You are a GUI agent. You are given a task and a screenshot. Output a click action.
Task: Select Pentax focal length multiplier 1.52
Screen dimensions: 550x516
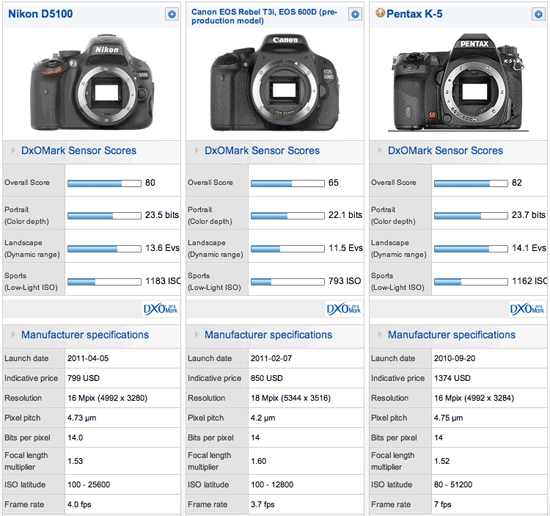[442, 461]
